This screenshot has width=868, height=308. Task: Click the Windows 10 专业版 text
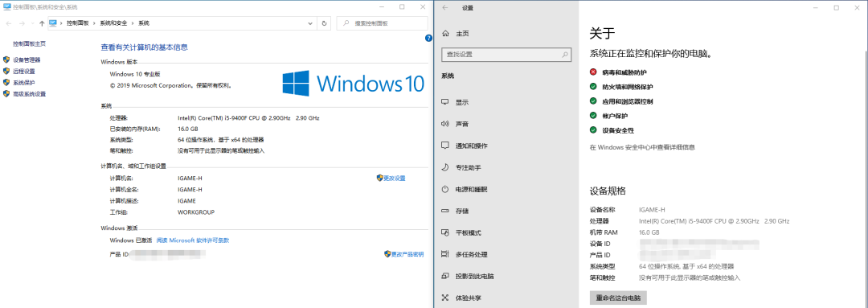[135, 74]
